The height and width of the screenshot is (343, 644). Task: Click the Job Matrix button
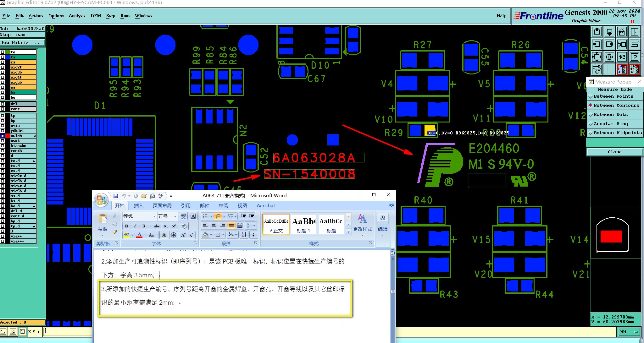(23, 43)
